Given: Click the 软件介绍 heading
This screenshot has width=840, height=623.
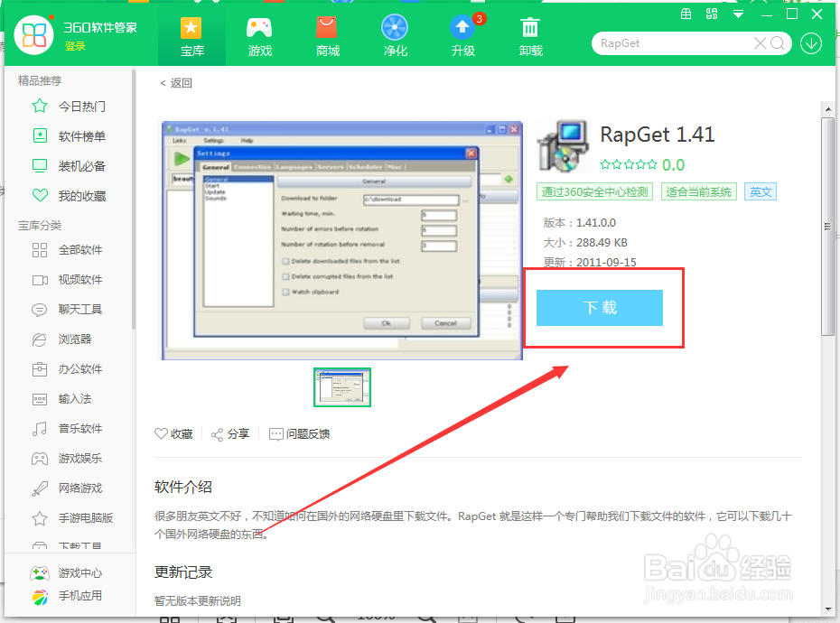Looking at the screenshot, I should click(183, 487).
